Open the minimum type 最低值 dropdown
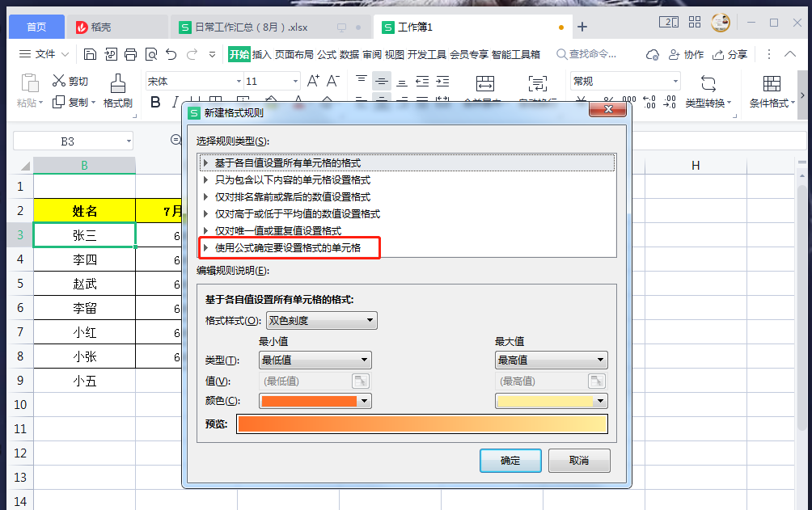Image resolution: width=812 pixels, height=510 pixels. pyautogui.click(x=315, y=360)
